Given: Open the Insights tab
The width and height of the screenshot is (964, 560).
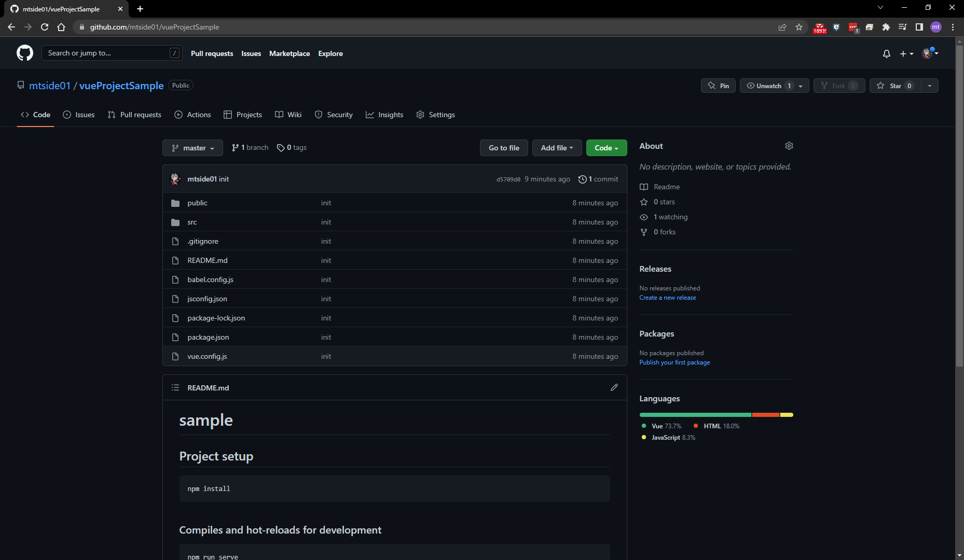Looking at the screenshot, I should click(x=384, y=115).
